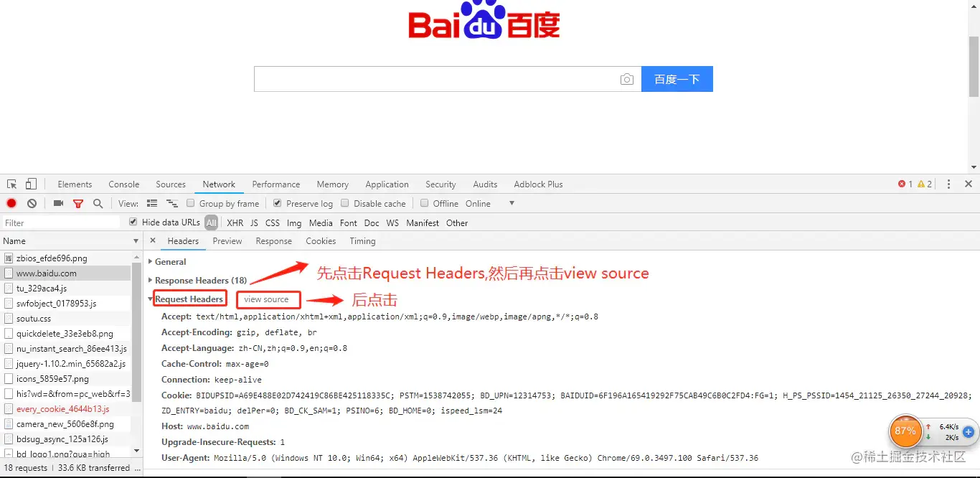The width and height of the screenshot is (980, 478).
Task: Filter requests by JS type
Action: [254, 223]
